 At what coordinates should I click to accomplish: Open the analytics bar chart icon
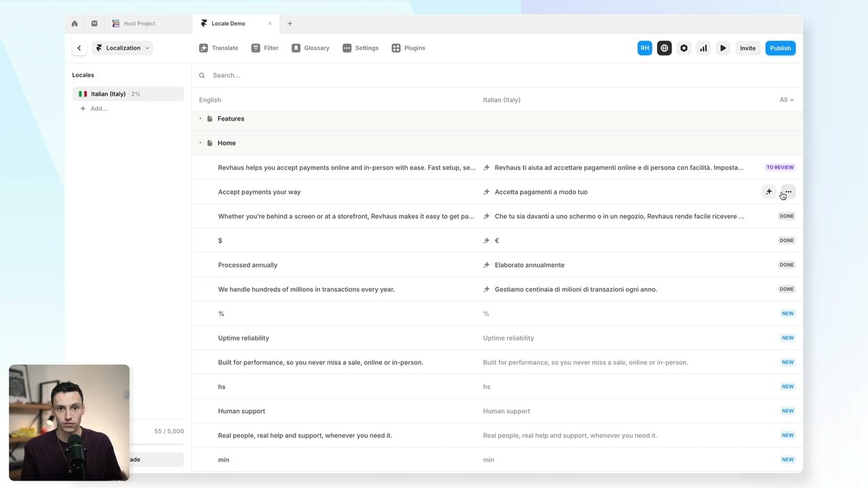coord(703,48)
